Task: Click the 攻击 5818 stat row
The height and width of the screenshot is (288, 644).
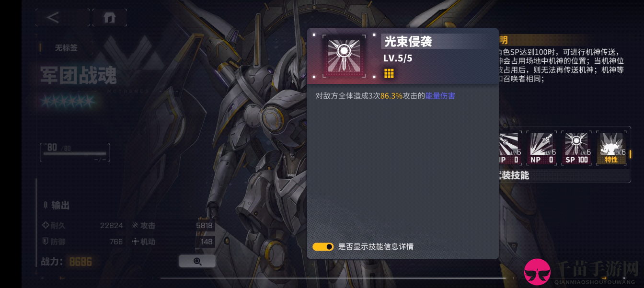Action: pyautogui.click(x=172, y=226)
